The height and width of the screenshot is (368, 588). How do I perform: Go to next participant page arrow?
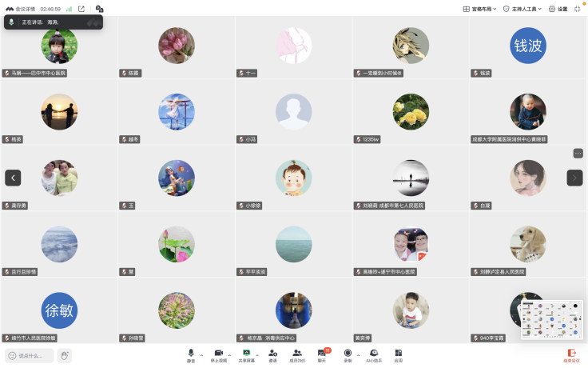[574, 178]
